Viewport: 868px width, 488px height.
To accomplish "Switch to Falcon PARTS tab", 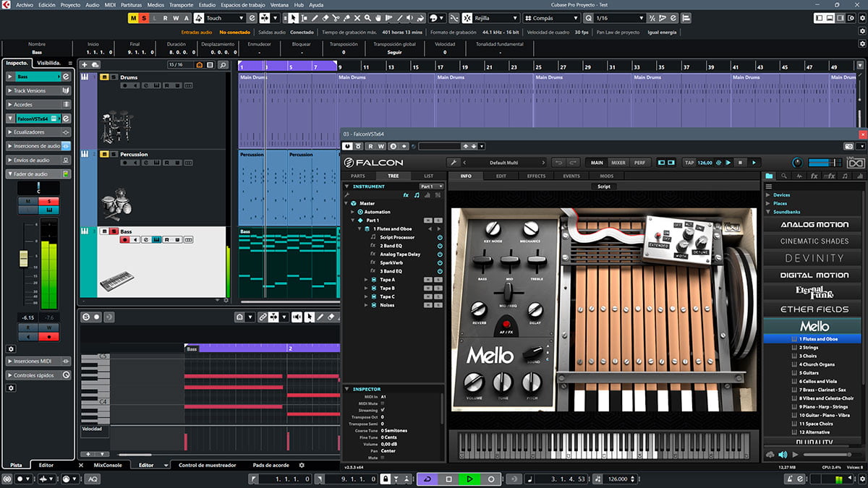I will [x=358, y=176].
